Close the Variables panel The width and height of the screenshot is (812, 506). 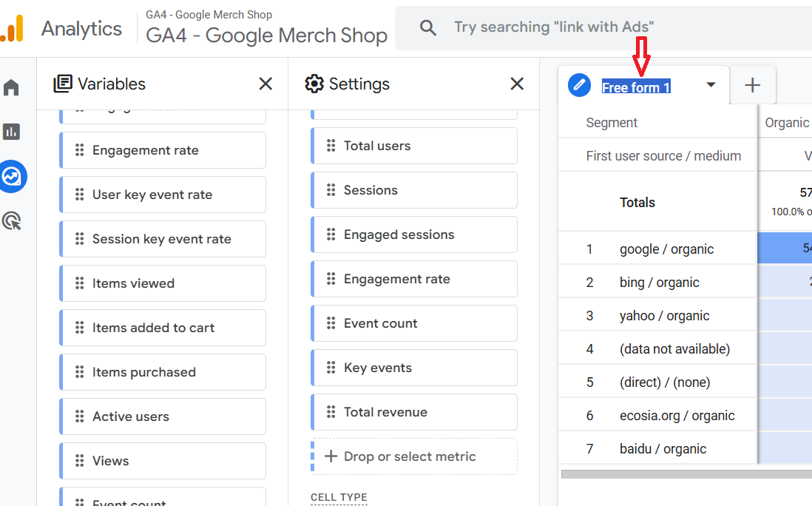(x=265, y=84)
